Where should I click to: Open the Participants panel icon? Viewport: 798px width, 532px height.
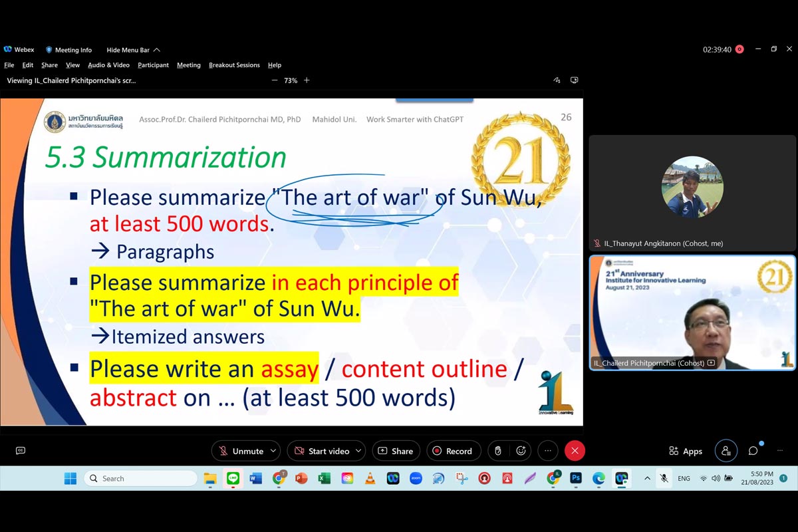pos(726,451)
